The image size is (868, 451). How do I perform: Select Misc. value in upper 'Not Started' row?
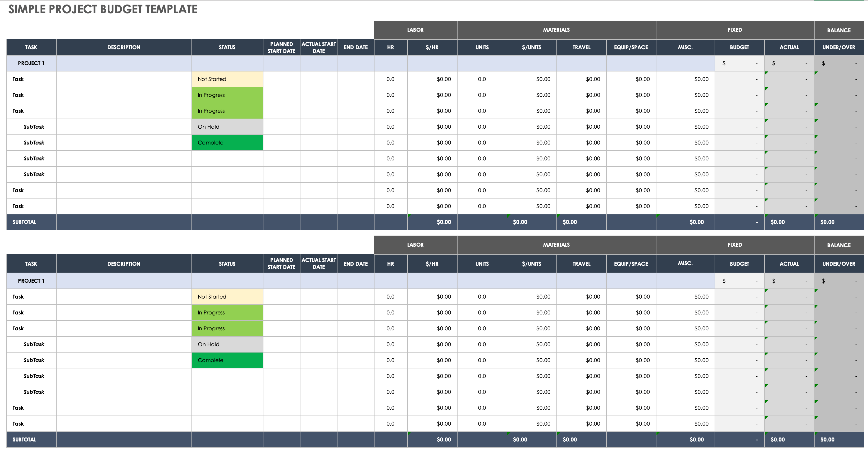pyautogui.click(x=685, y=79)
